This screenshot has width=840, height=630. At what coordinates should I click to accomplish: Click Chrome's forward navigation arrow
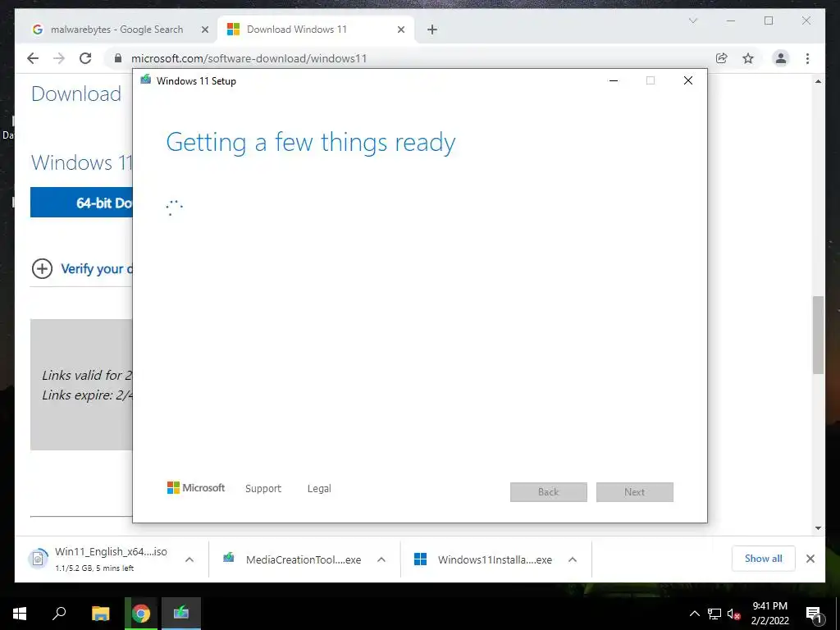click(x=59, y=58)
